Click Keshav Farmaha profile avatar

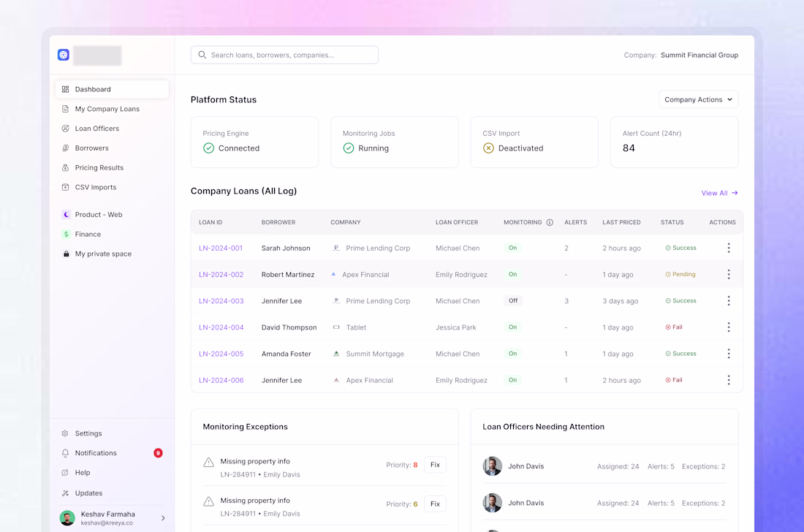[x=67, y=518]
